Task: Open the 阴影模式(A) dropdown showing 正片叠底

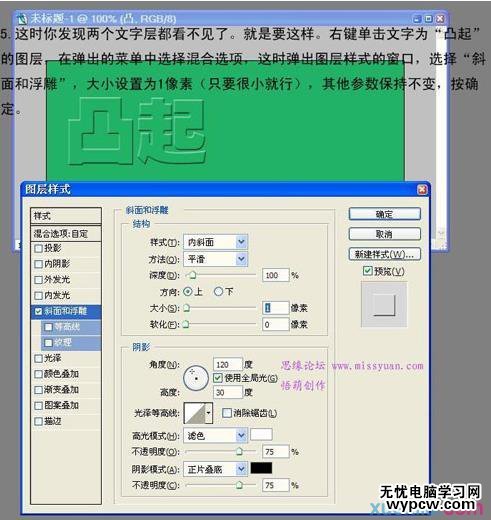Action: [x=215, y=469]
